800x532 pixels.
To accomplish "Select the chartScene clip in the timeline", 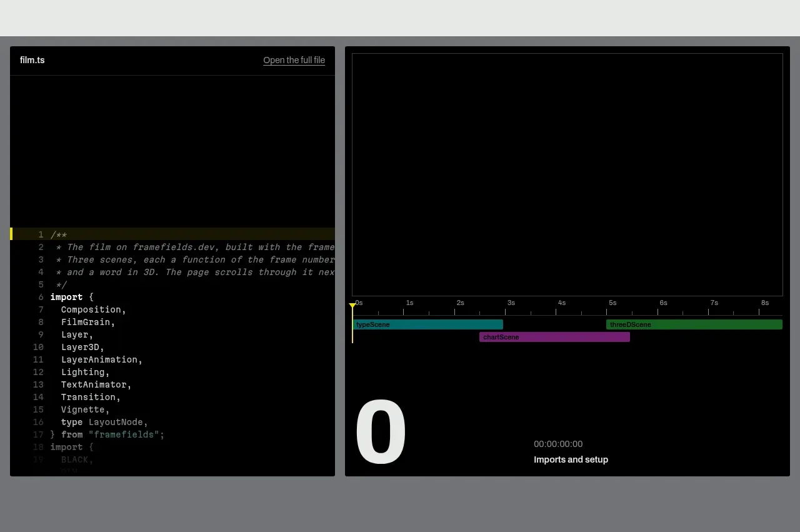I will pos(554,337).
